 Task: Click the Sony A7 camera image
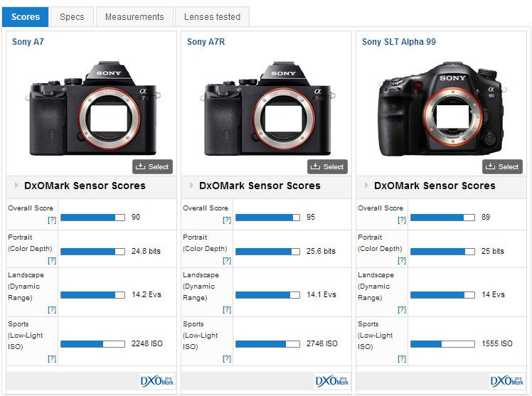click(92, 109)
